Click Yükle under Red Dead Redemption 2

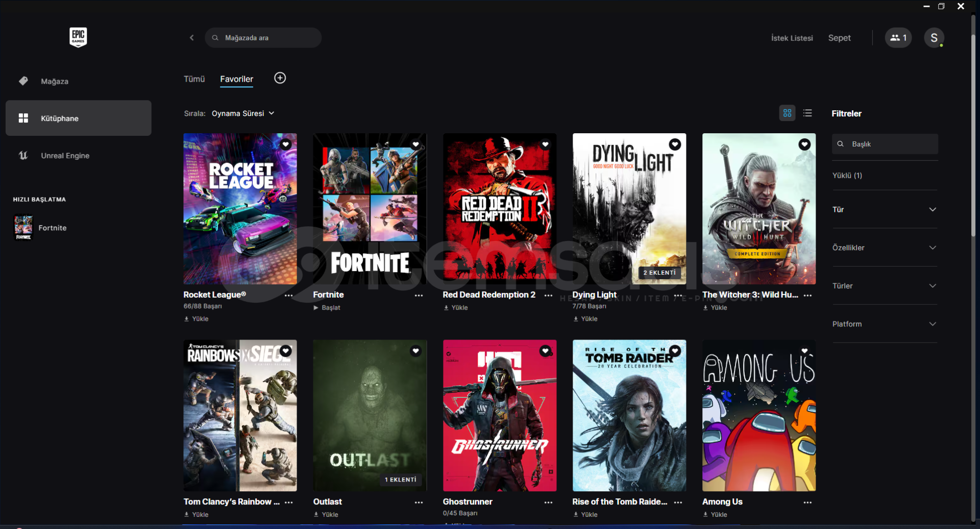[x=456, y=307]
